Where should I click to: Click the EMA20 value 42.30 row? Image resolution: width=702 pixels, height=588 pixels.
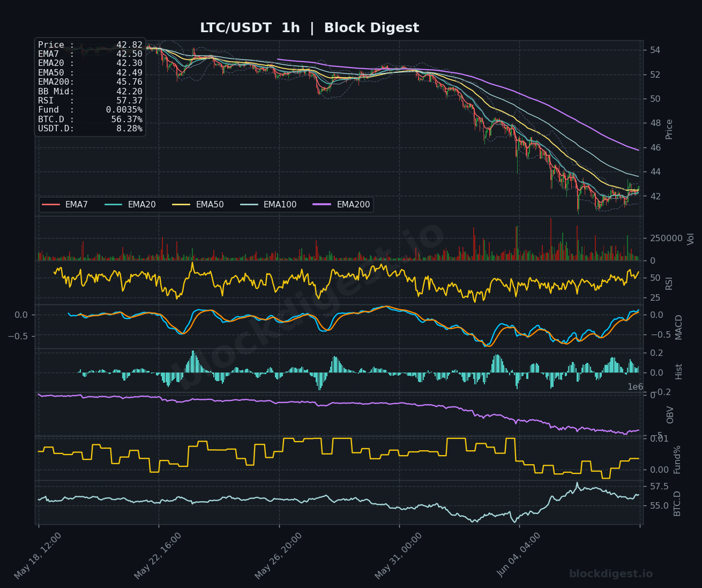pos(90,63)
